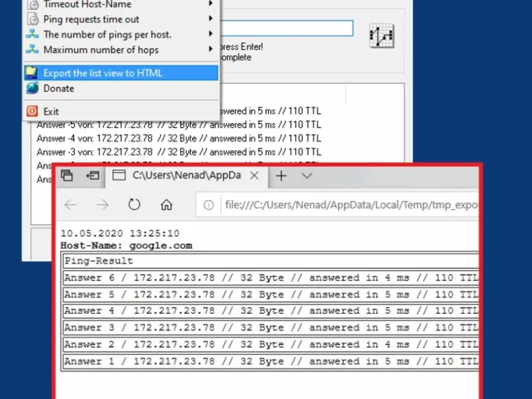Click the Ping requests time out clock icon

pos(33,19)
